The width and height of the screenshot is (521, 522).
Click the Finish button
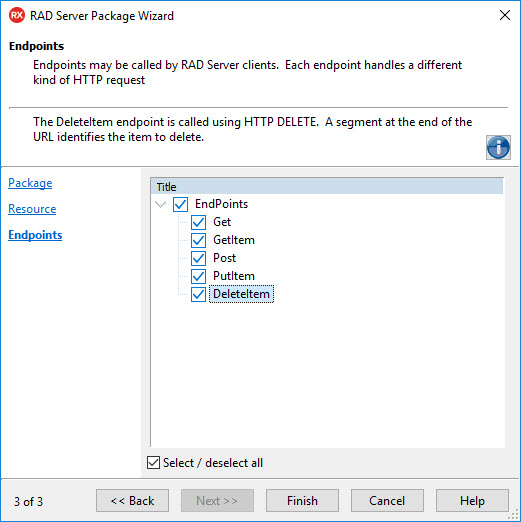(302, 500)
